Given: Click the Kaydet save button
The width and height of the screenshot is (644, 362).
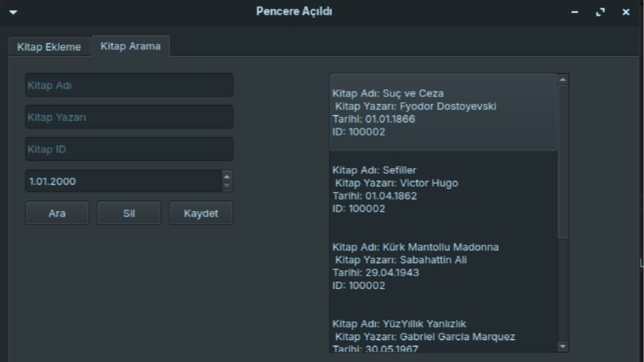Looking at the screenshot, I should click(201, 213).
